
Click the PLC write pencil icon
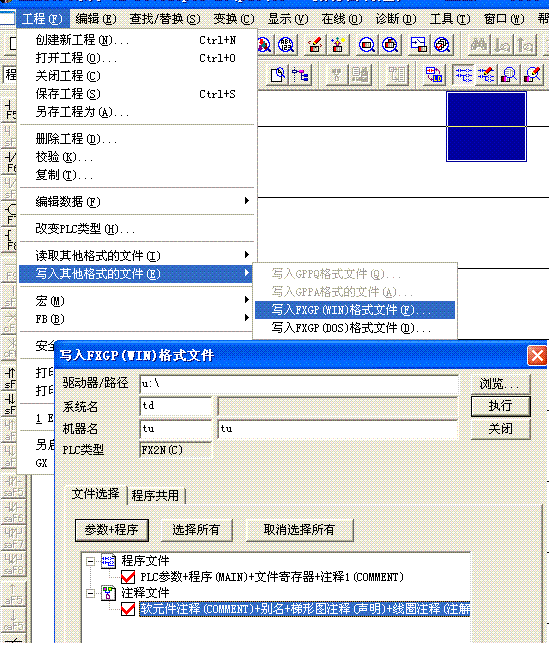click(x=315, y=44)
